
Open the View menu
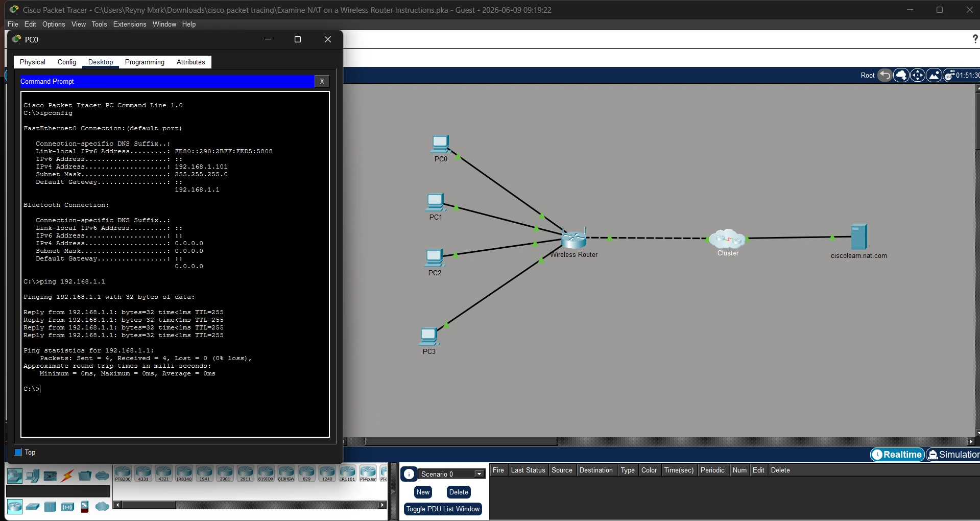79,24
